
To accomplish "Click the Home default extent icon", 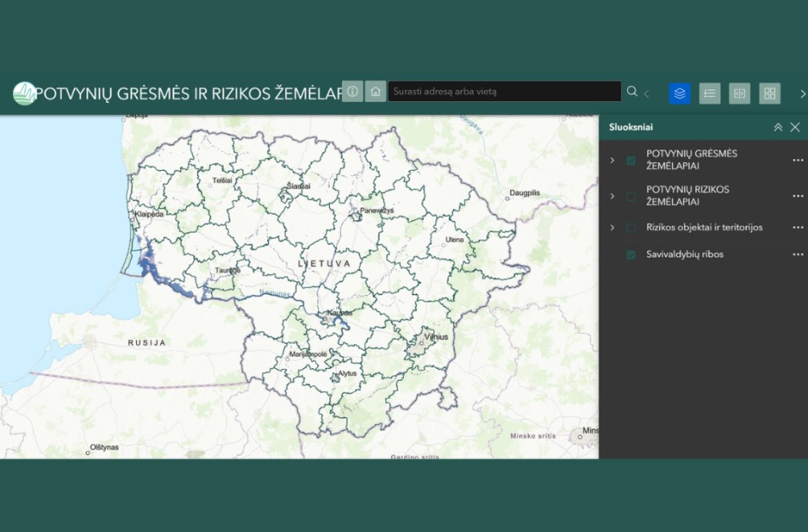I will [375, 90].
